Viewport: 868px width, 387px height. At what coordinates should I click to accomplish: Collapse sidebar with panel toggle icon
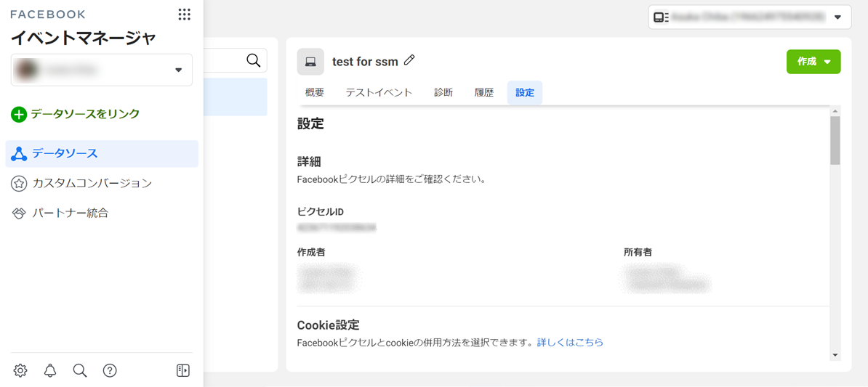coord(183,370)
